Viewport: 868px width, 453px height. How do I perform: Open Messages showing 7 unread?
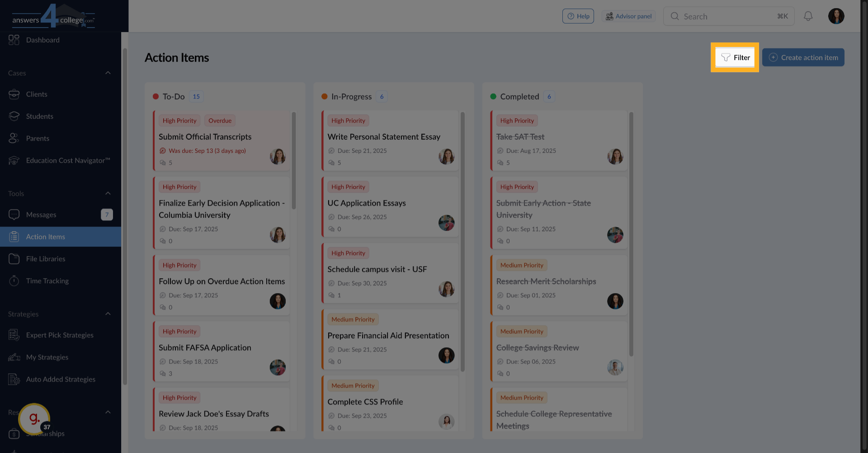[41, 215]
